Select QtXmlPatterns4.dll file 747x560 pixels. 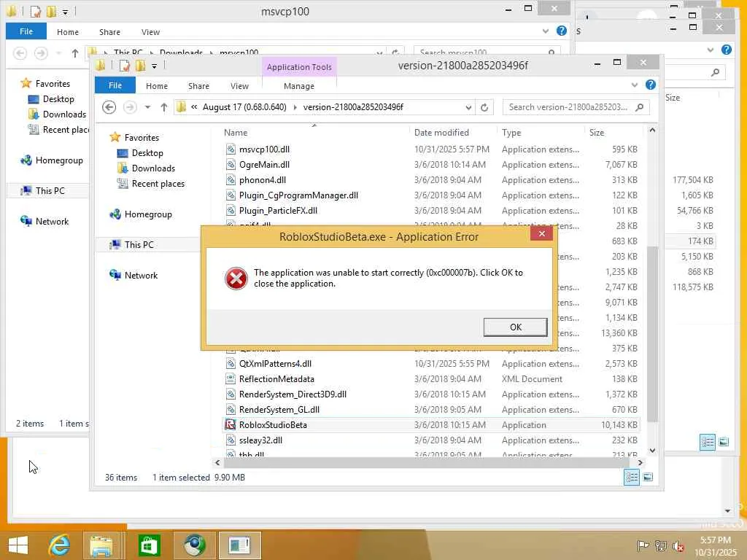tap(275, 363)
